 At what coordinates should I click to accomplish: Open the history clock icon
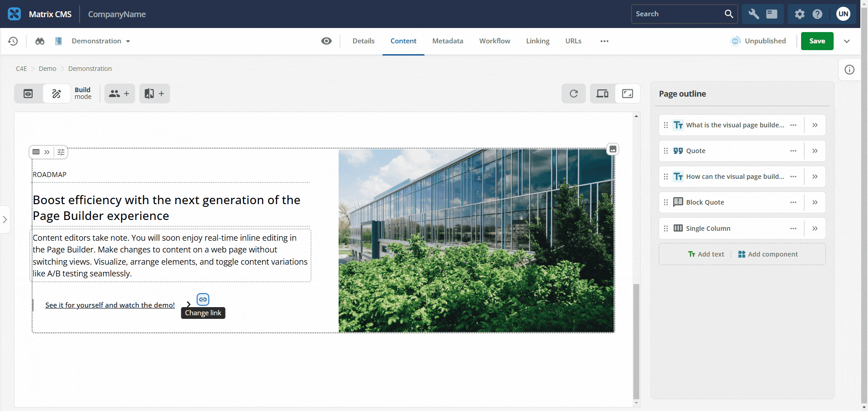[13, 41]
